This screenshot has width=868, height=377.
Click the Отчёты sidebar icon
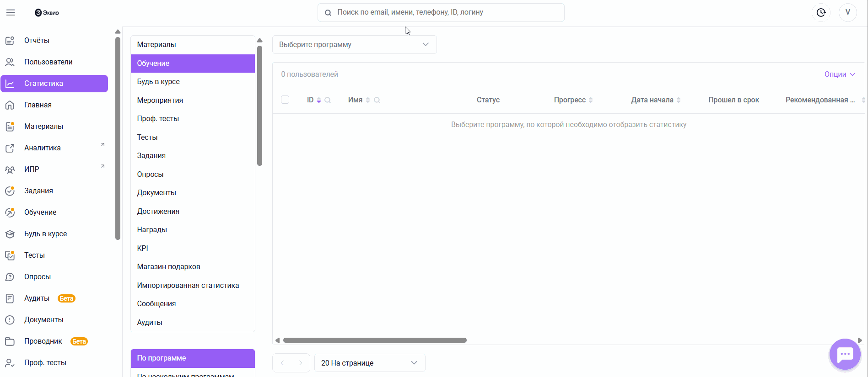10,41
